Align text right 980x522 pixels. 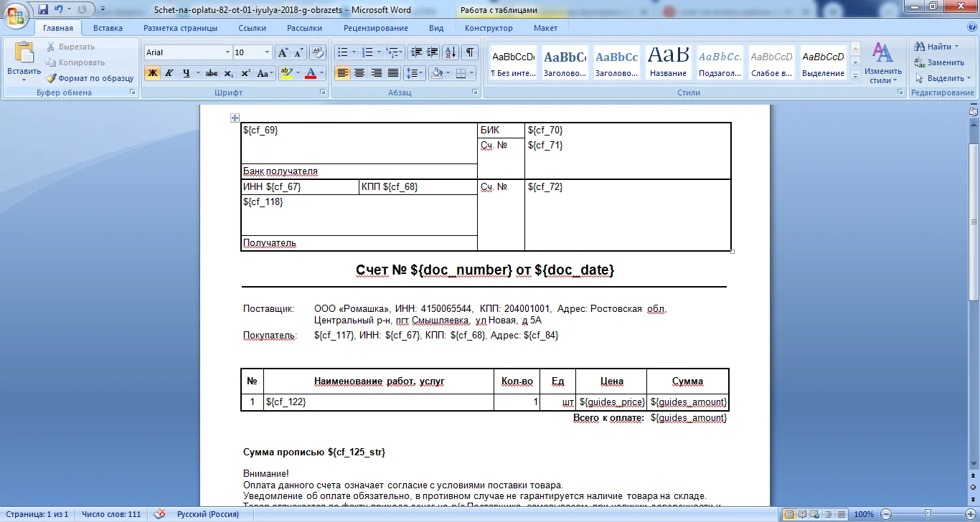(376, 73)
